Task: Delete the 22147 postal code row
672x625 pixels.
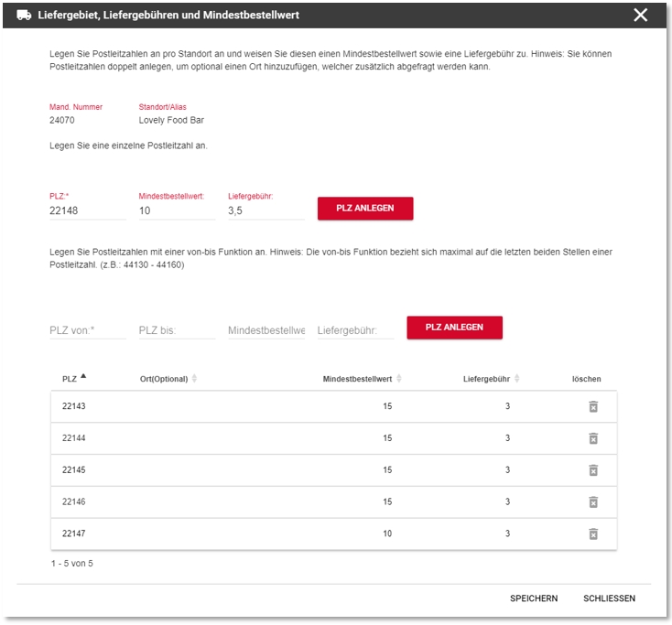Action: [593, 533]
